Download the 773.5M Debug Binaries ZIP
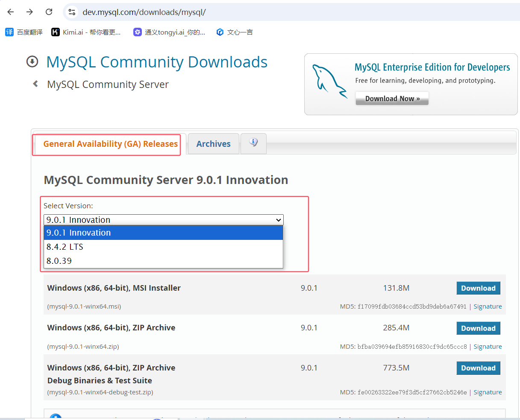This screenshot has width=520, height=420. pos(478,368)
